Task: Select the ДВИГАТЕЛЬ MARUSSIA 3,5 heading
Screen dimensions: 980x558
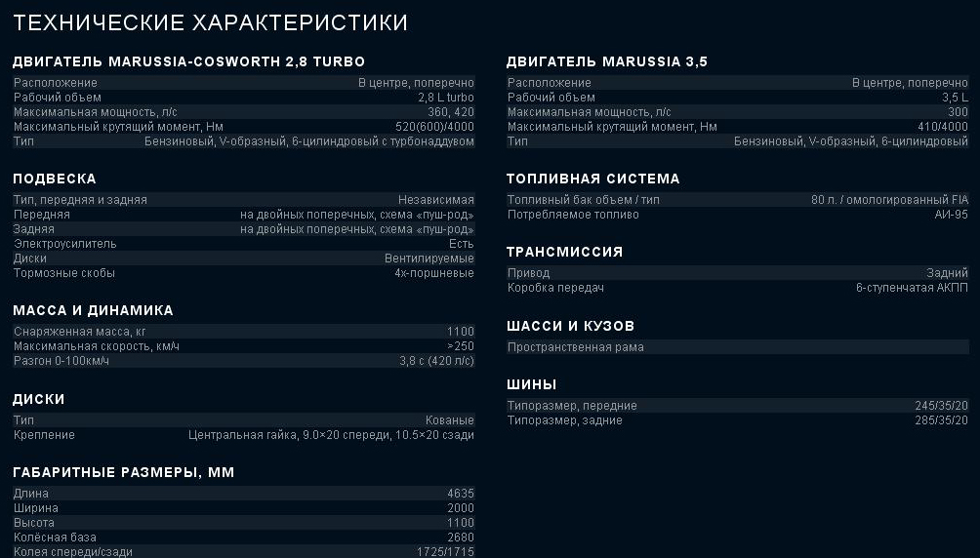Action: click(x=607, y=61)
